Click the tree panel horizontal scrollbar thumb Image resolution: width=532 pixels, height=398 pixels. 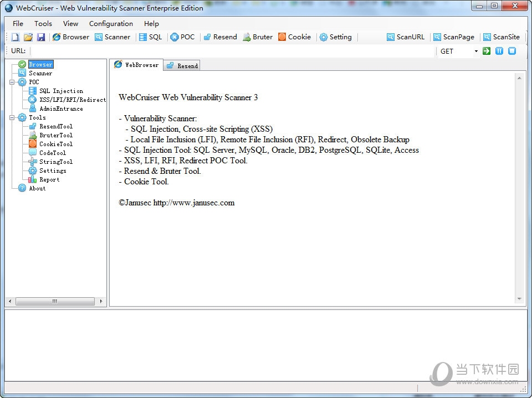(x=55, y=301)
